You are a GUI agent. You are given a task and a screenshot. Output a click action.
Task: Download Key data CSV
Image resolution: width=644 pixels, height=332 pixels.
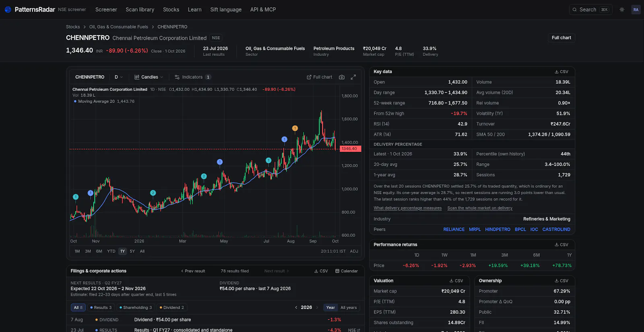tap(561, 72)
